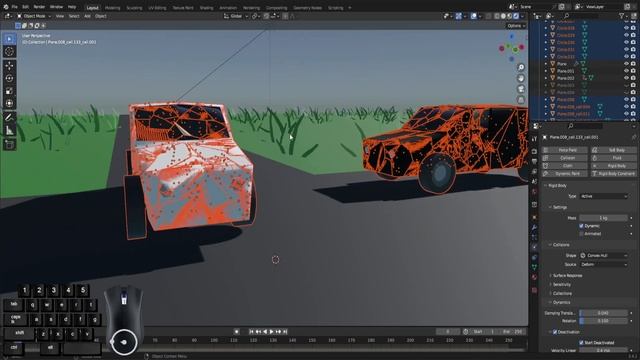The width and height of the screenshot is (640, 360).
Task: Open the Object Data properties tab
Action: (x=534, y=267)
